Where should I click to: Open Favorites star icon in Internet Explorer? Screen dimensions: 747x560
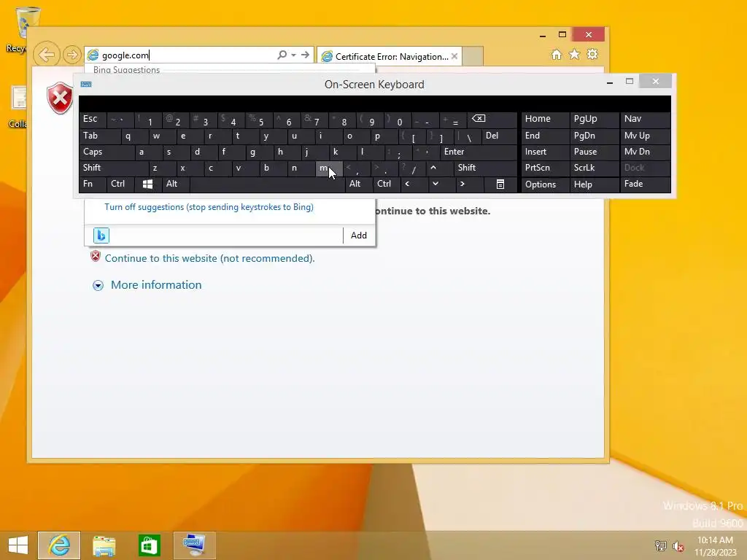click(575, 54)
